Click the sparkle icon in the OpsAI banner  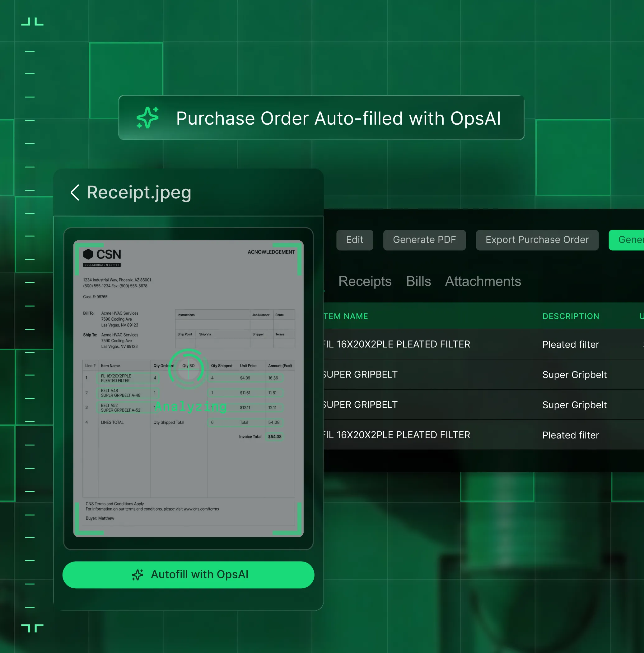click(x=147, y=118)
